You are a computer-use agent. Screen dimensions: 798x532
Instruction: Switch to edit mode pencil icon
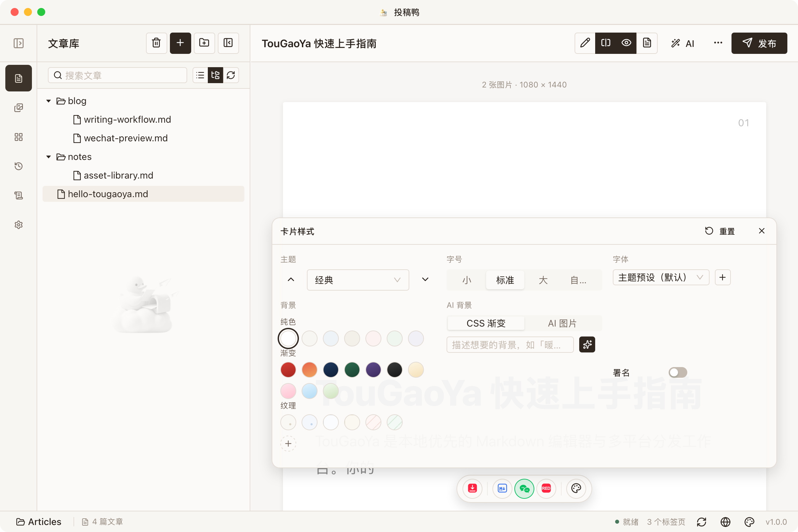point(585,43)
